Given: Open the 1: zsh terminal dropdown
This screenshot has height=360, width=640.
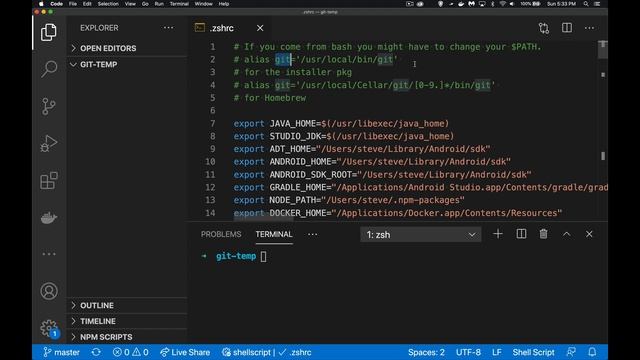Looking at the screenshot, I should point(420,235).
